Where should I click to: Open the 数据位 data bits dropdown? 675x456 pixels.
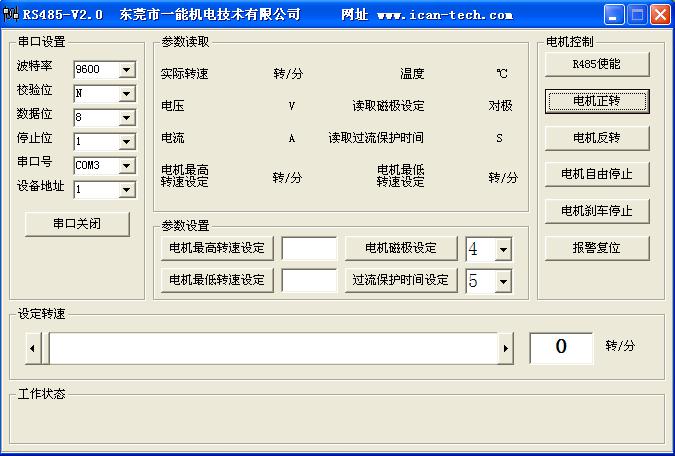click(127, 118)
